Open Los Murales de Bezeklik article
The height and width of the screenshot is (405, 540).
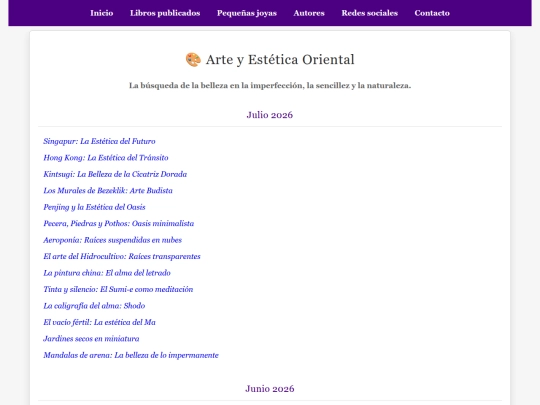point(108,190)
